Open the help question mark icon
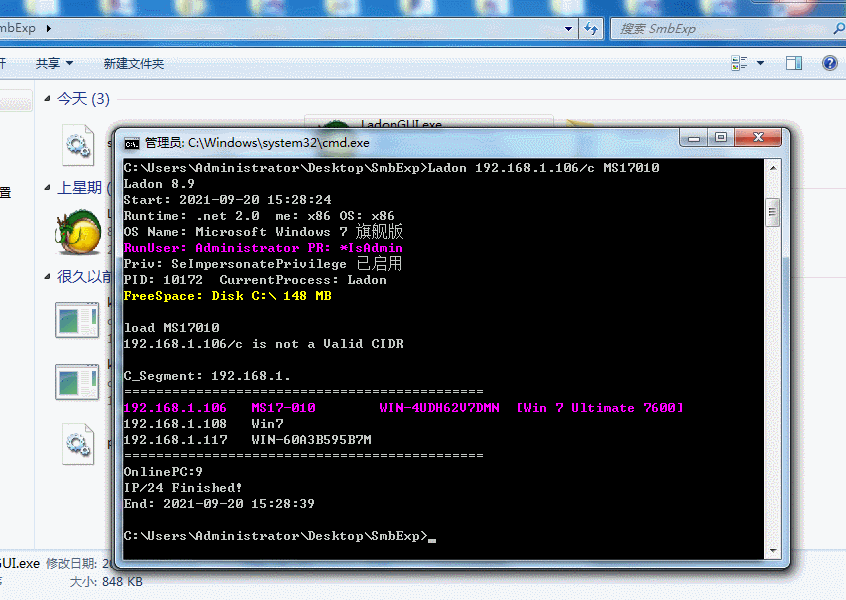This screenshot has width=846, height=600. click(x=829, y=63)
